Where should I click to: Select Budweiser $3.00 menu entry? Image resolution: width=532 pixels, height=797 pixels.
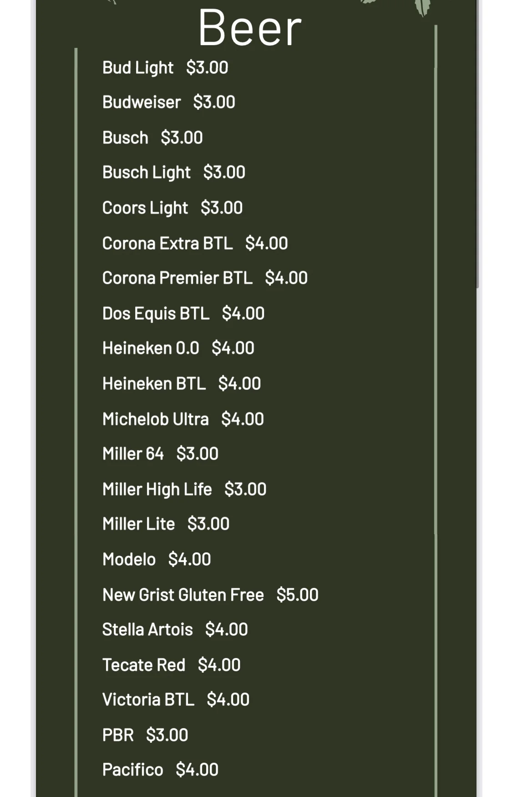169,102
